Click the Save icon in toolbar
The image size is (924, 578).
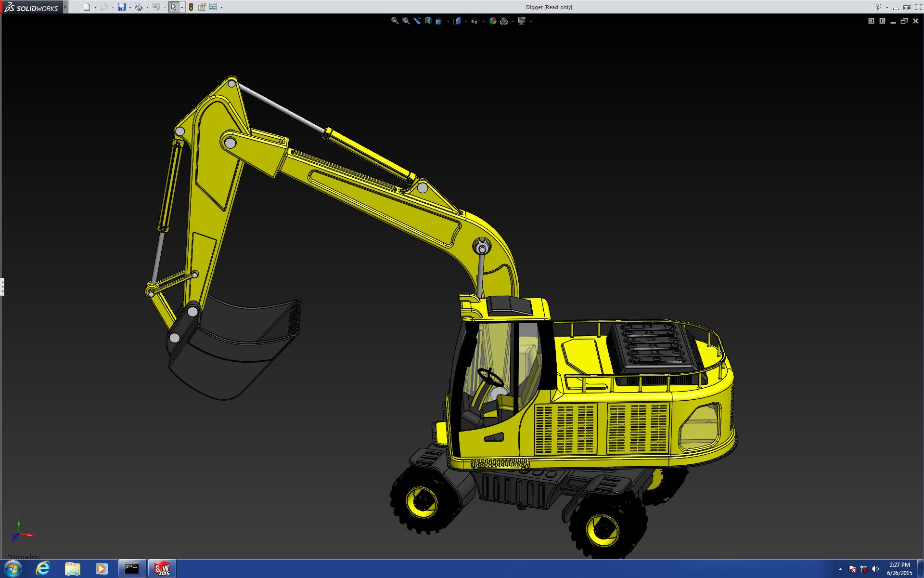[121, 7]
